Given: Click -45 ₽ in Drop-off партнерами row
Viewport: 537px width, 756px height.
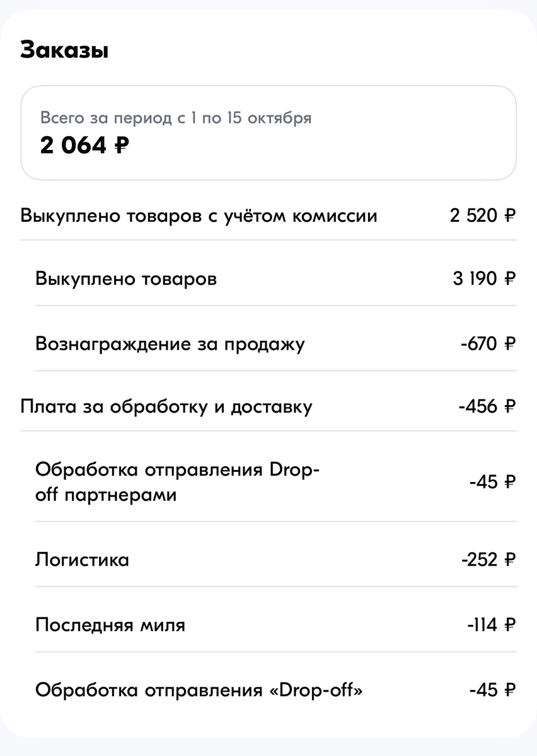Looking at the screenshot, I should tap(492, 483).
